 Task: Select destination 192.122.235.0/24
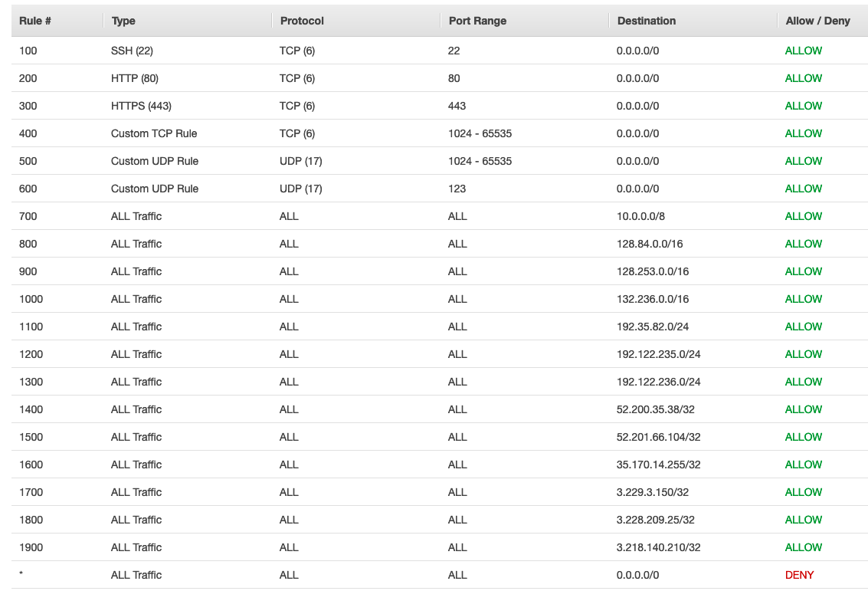coord(658,354)
